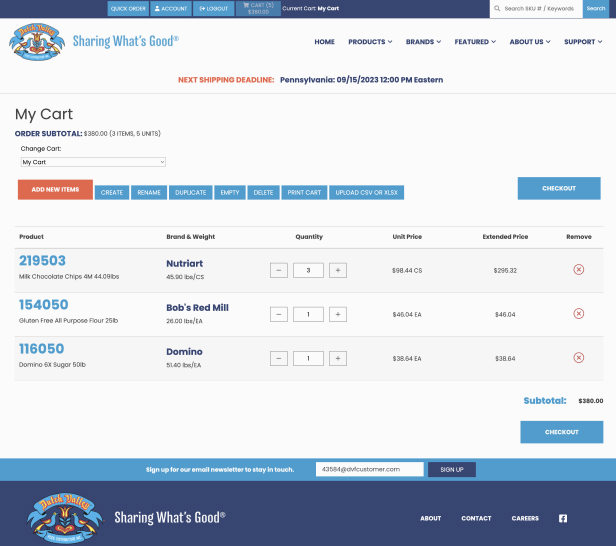The width and height of the screenshot is (616, 546).
Task: Open the Nutriart brand link
Action: click(185, 264)
